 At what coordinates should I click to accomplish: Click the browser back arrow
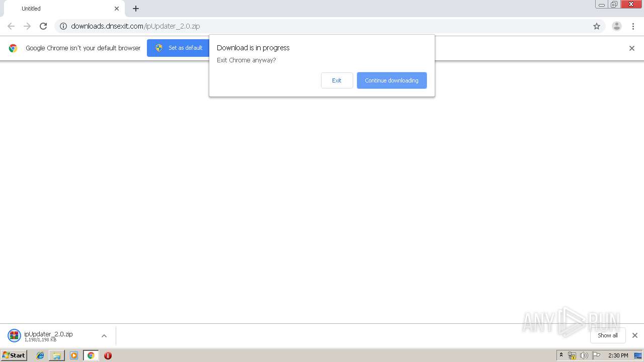pos(11,26)
